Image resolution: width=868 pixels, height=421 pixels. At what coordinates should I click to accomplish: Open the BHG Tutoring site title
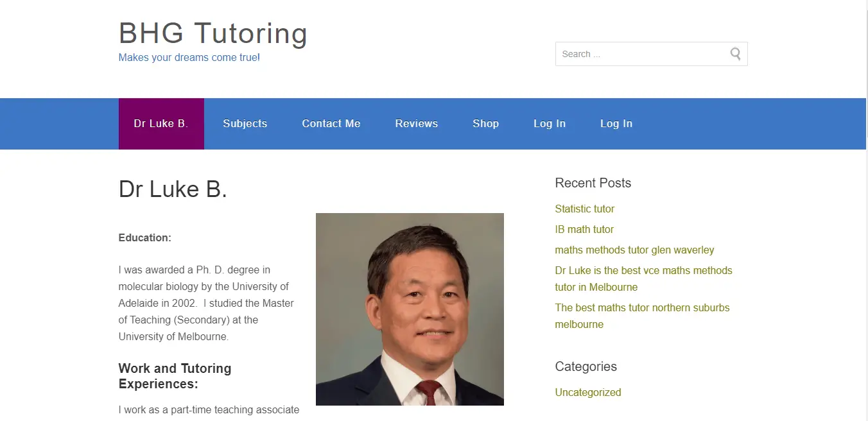tap(213, 33)
